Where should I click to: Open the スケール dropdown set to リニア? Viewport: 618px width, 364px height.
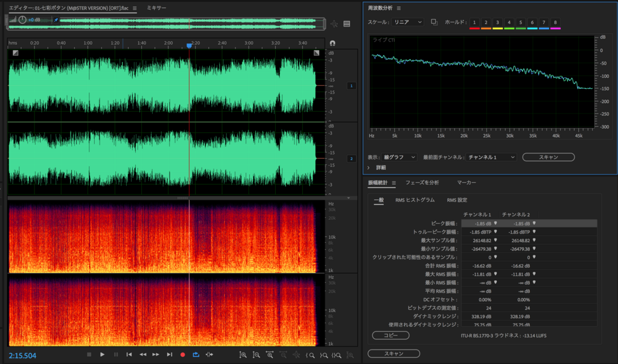(x=408, y=22)
